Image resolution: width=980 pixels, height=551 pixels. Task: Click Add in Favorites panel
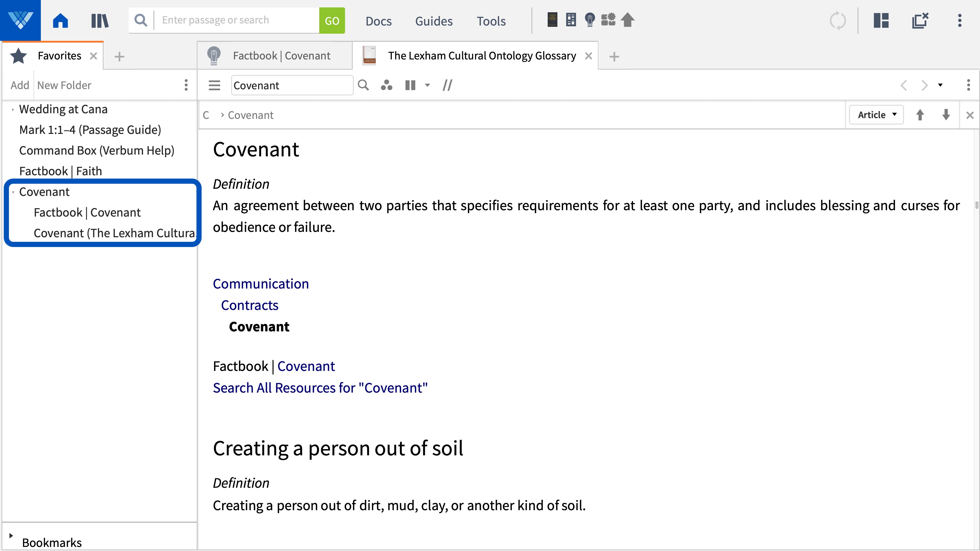(20, 85)
